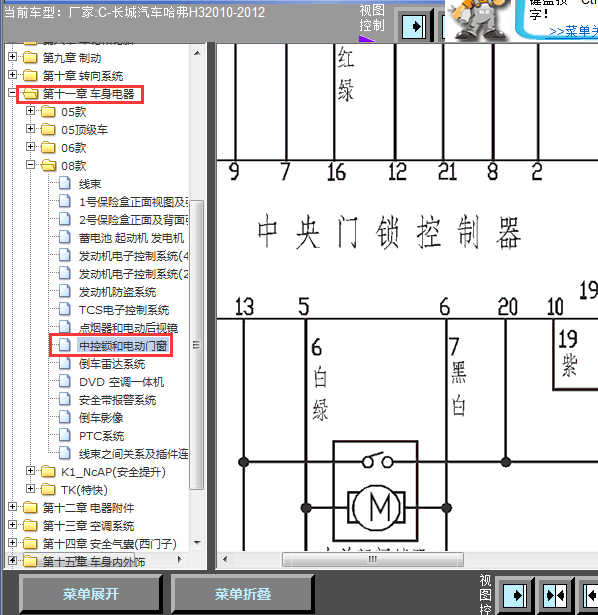
Task: Click the TK(特快) folder icon
Action: [48, 489]
